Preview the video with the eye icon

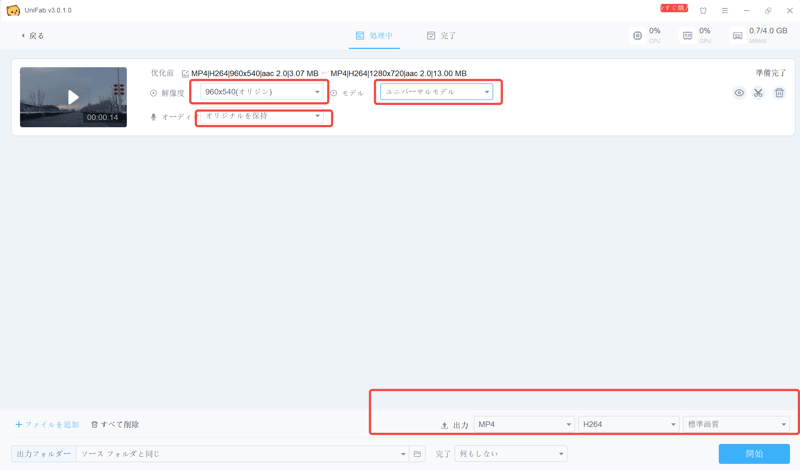739,93
